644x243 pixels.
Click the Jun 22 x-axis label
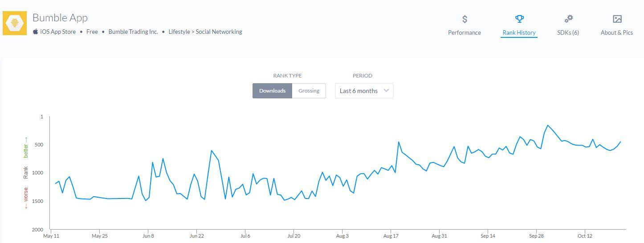pyautogui.click(x=197, y=236)
